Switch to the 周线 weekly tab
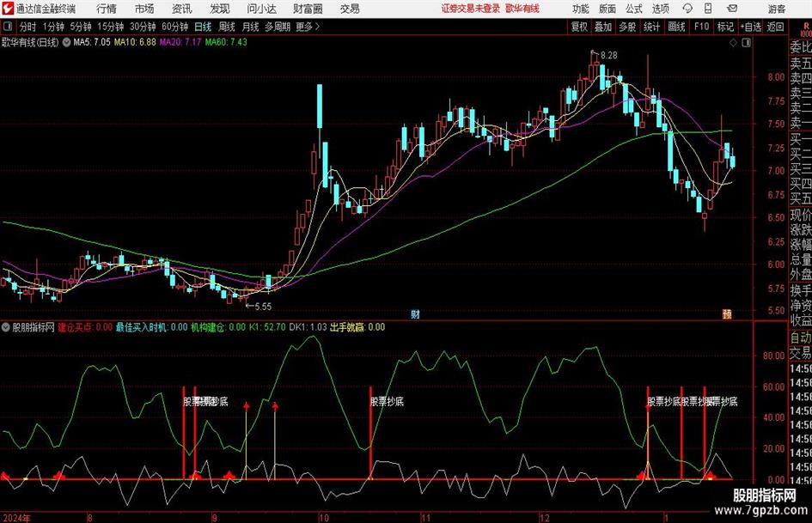This screenshot has height=523, width=812. (x=227, y=27)
